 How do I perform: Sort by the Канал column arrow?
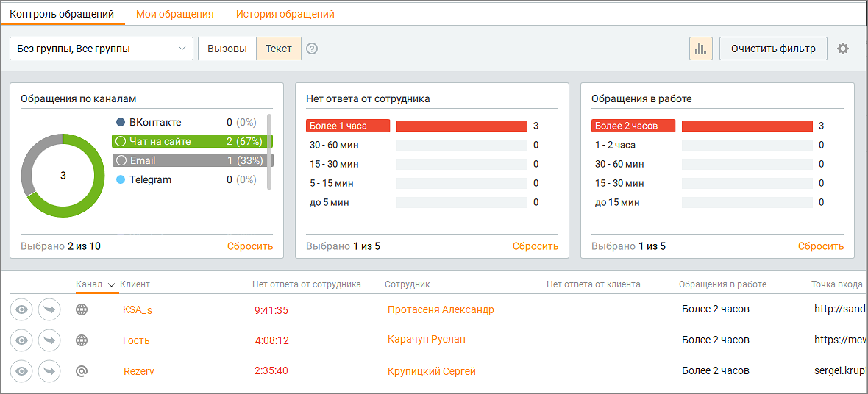pyautogui.click(x=111, y=284)
